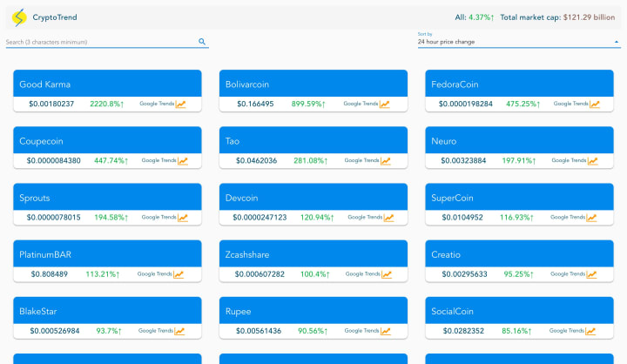Click Good Karma price $0.00180237

(x=51, y=104)
